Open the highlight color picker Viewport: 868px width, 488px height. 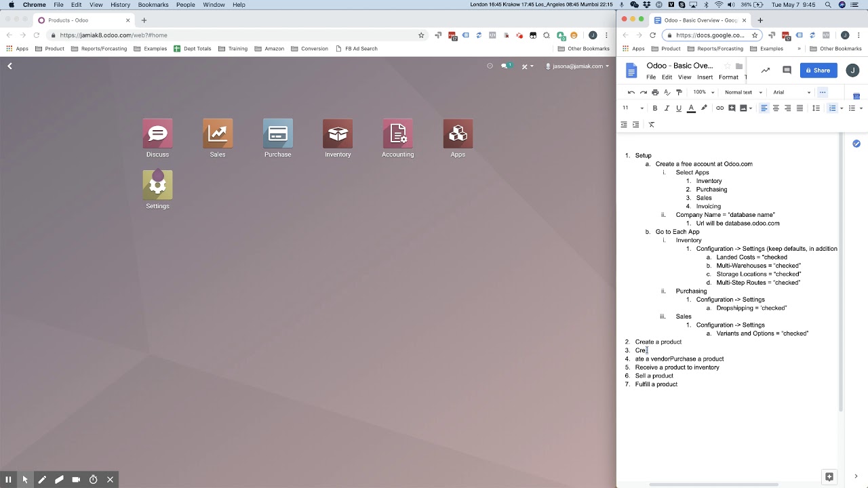point(704,108)
